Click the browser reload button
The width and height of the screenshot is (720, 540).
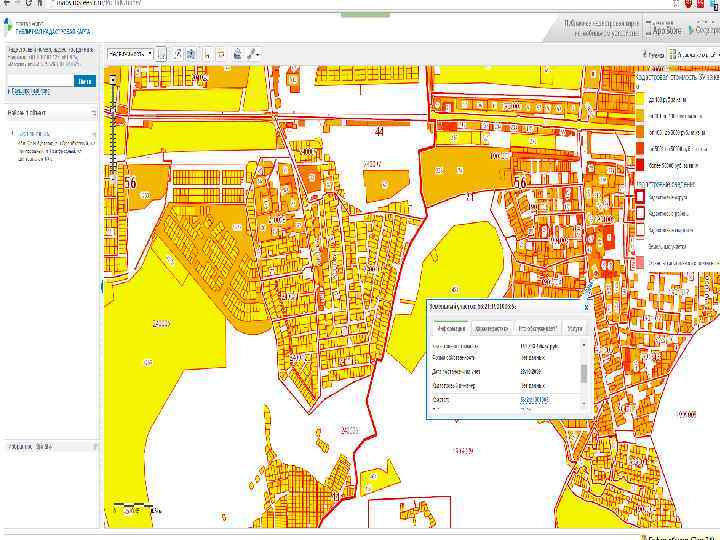click(28, 3)
